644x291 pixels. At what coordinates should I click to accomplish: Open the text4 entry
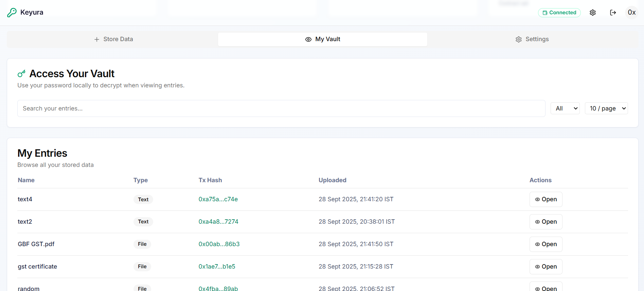[546, 200]
